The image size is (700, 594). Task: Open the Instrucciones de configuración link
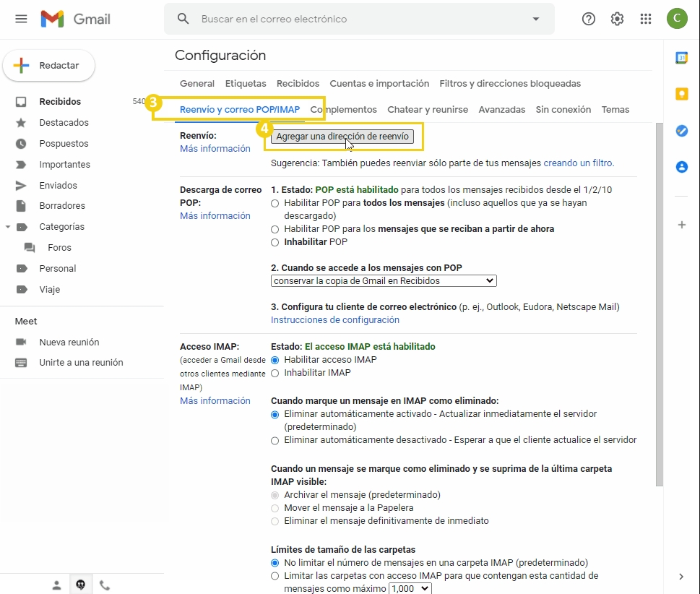(334, 319)
